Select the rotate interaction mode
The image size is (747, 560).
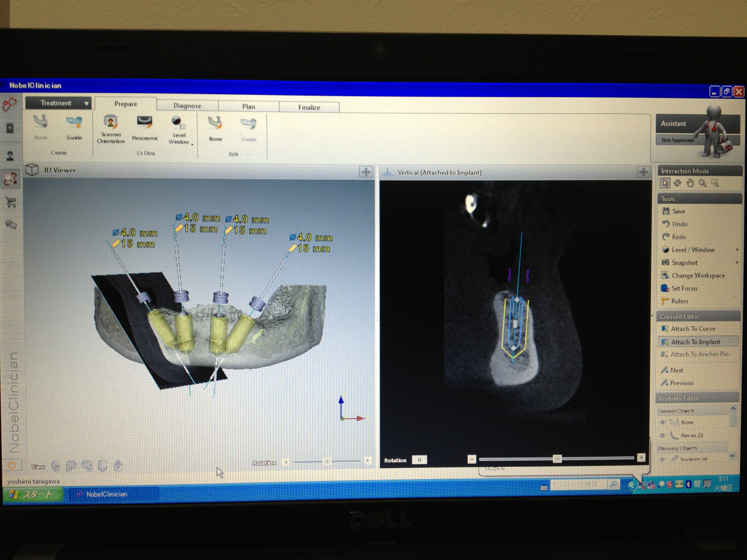[677, 183]
